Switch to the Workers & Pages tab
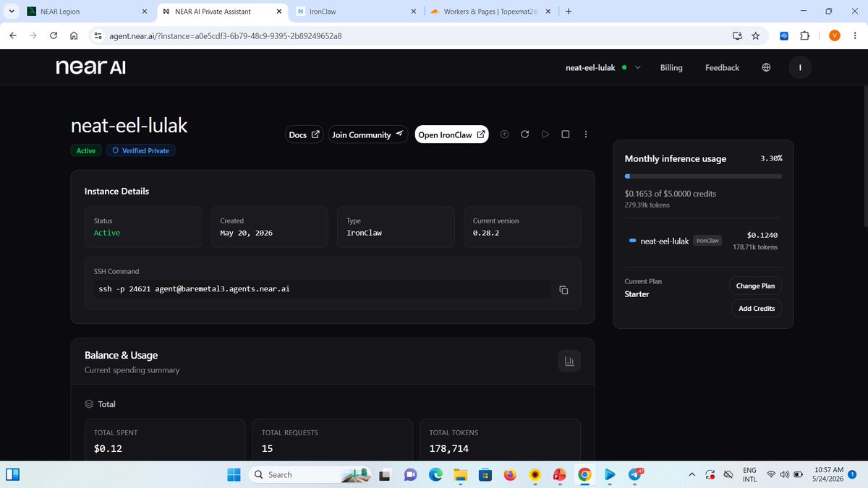Image resolution: width=868 pixels, height=488 pixels. pyautogui.click(x=491, y=12)
